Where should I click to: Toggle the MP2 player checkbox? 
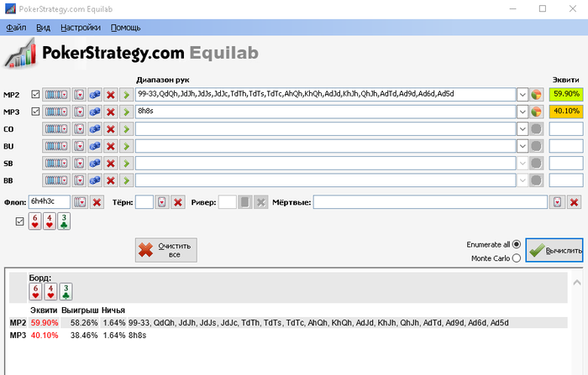click(x=35, y=95)
